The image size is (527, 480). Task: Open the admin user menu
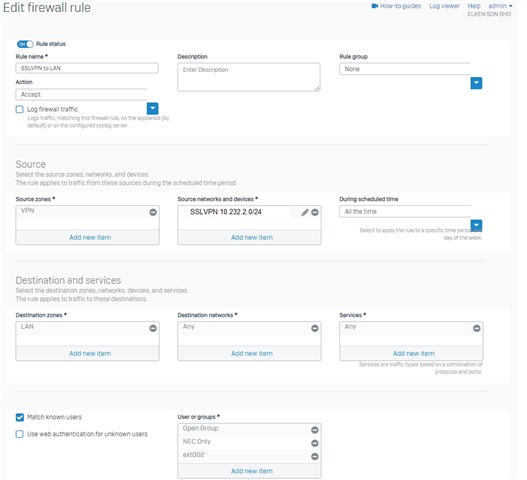[x=500, y=6]
